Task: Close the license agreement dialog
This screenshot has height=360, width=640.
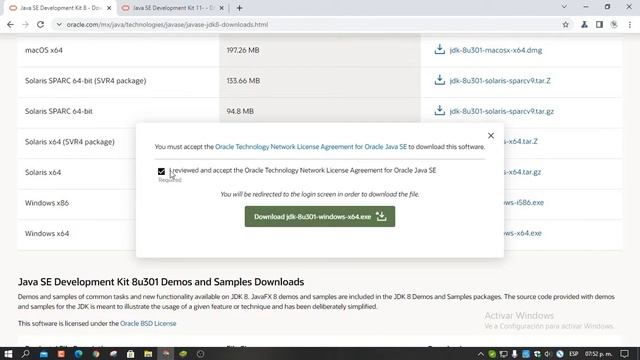Action: (x=491, y=136)
